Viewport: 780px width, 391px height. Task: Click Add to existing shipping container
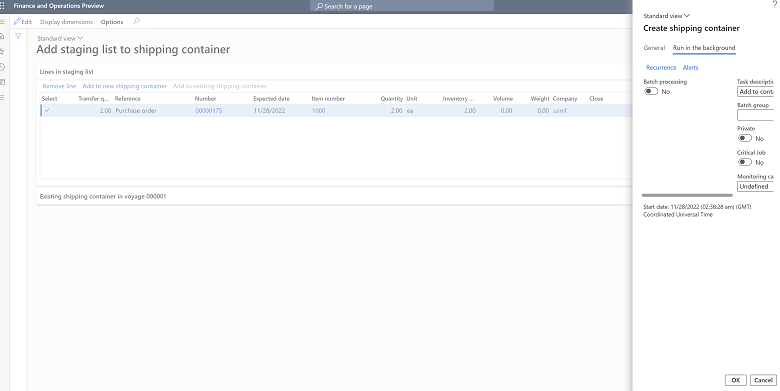[x=220, y=86]
